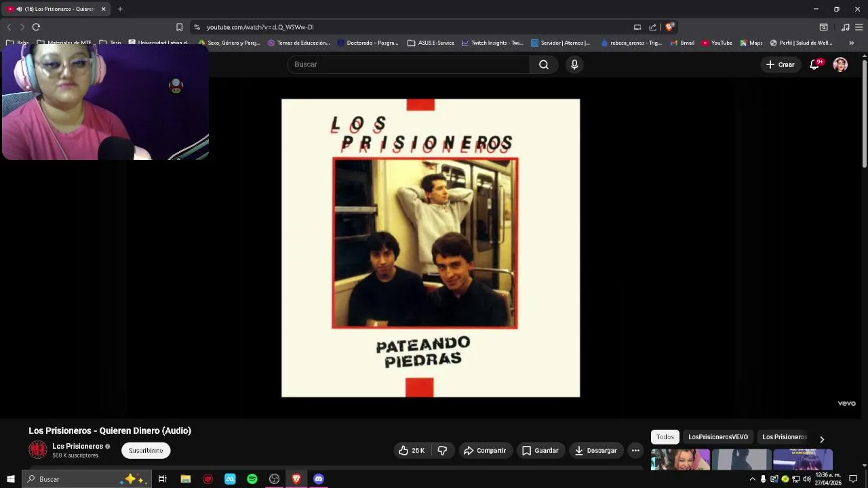This screenshot has width=868, height=488.
Task: Open Task View on the taskbar
Action: [x=163, y=479]
